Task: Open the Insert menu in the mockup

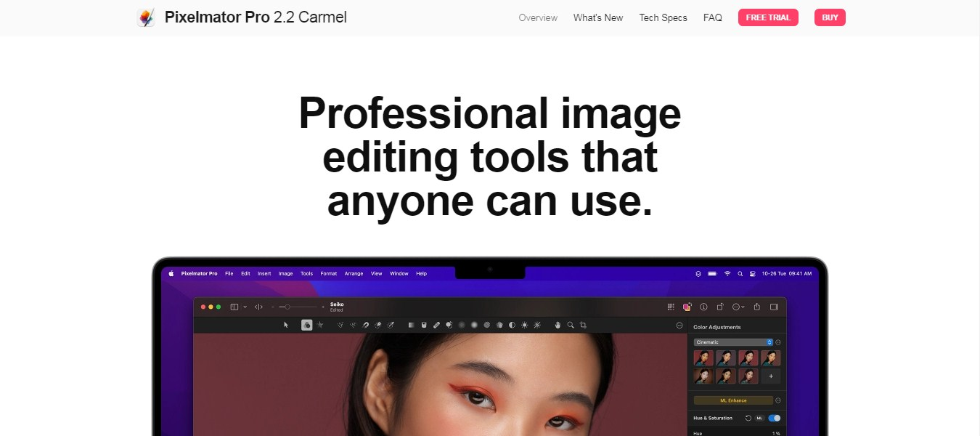Action: tap(264, 274)
